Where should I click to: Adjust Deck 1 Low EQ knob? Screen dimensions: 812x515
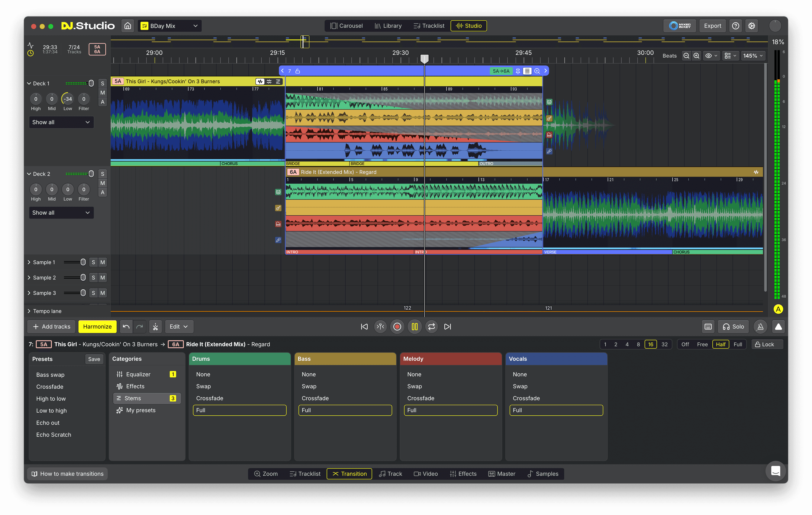[x=68, y=99]
